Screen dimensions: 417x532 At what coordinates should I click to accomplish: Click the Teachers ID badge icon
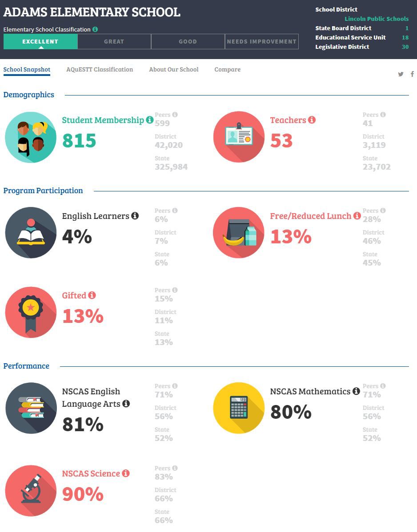(x=239, y=137)
